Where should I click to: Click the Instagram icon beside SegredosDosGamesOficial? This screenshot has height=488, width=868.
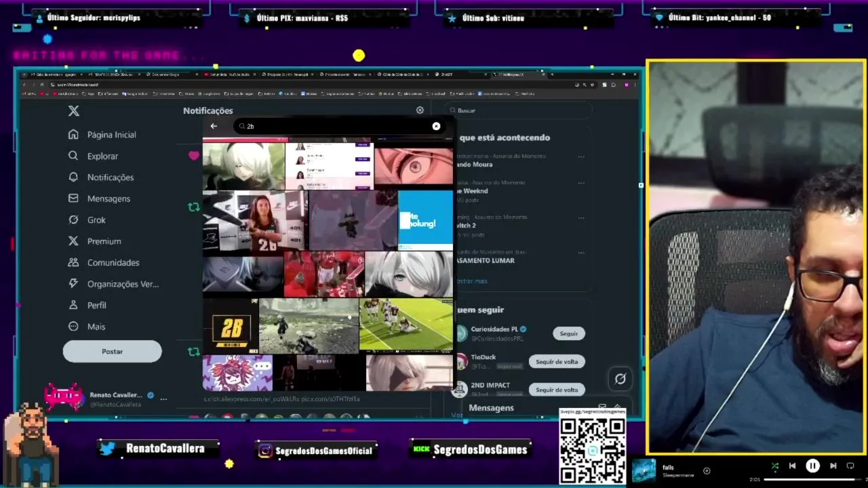point(265,450)
